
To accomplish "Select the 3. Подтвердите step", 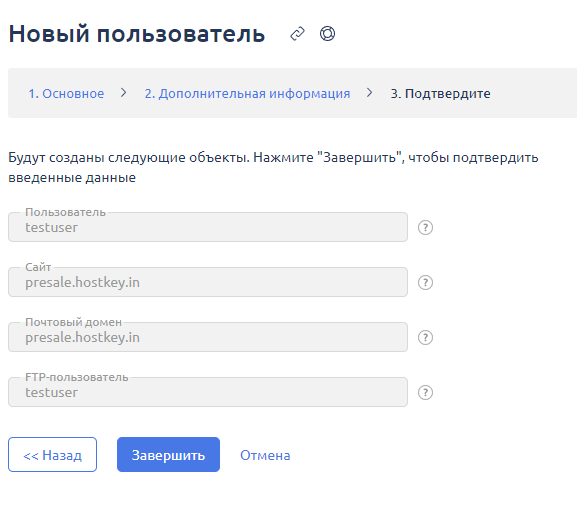I will point(440,93).
